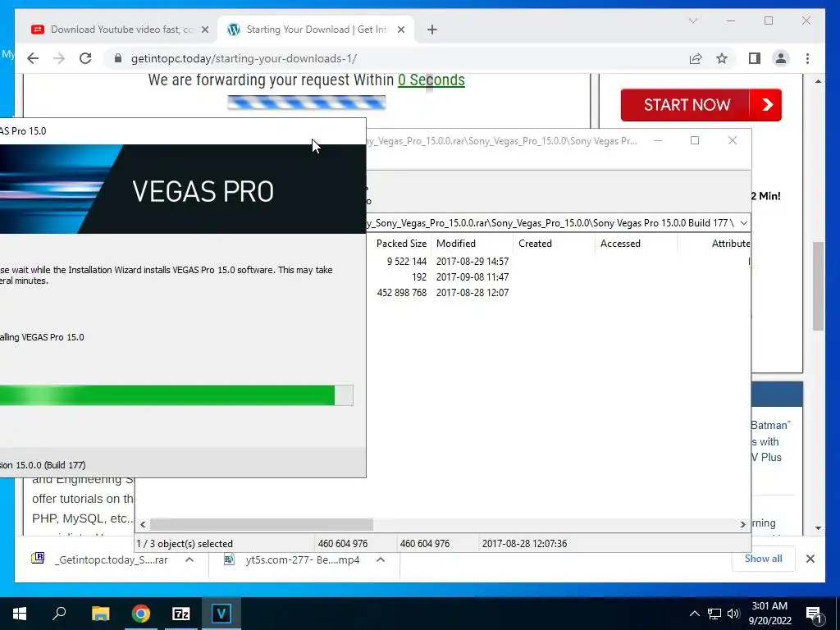Viewport: 840px width, 630px height.
Task: Sort by Modified column header
Action: 472,243
